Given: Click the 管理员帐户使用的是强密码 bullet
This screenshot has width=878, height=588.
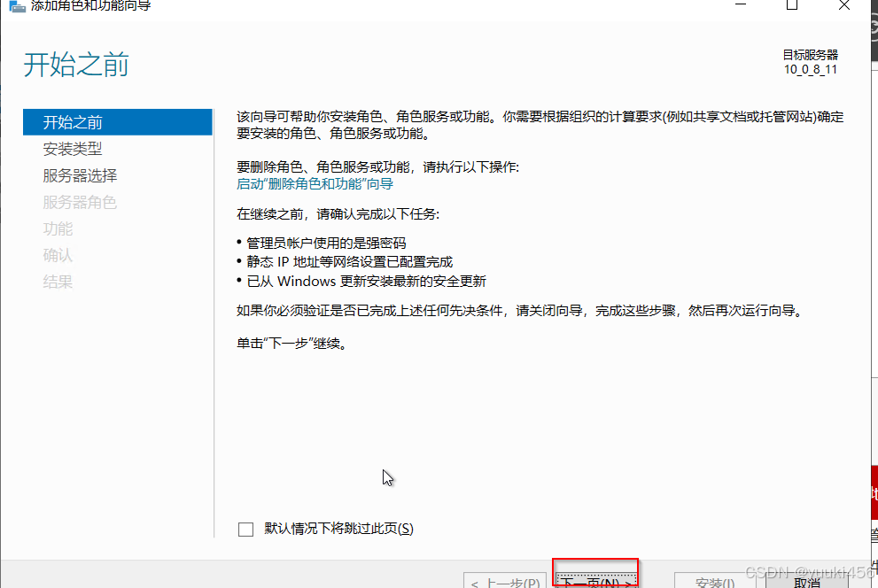Looking at the screenshot, I should [326, 244].
